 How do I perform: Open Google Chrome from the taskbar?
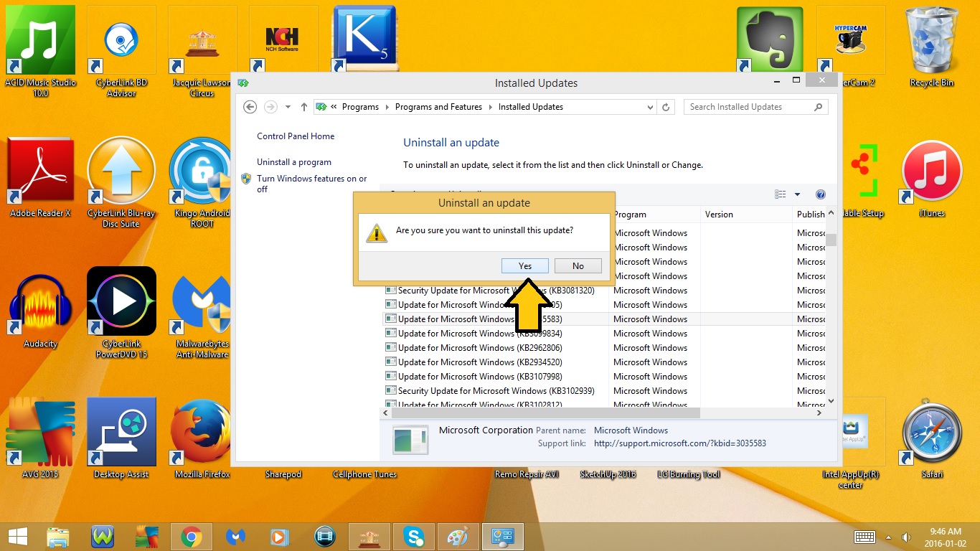tap(191, 537)
